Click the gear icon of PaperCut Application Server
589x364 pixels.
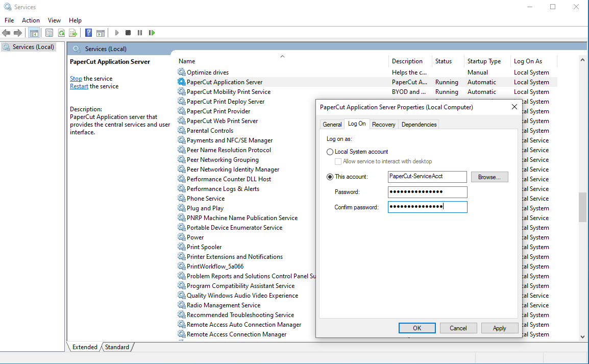182,82
